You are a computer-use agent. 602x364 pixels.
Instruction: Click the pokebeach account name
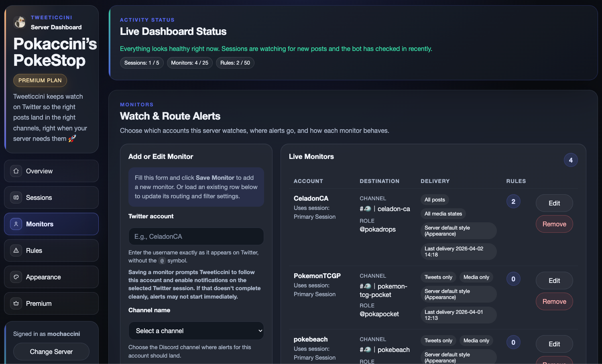click(311, 339)
